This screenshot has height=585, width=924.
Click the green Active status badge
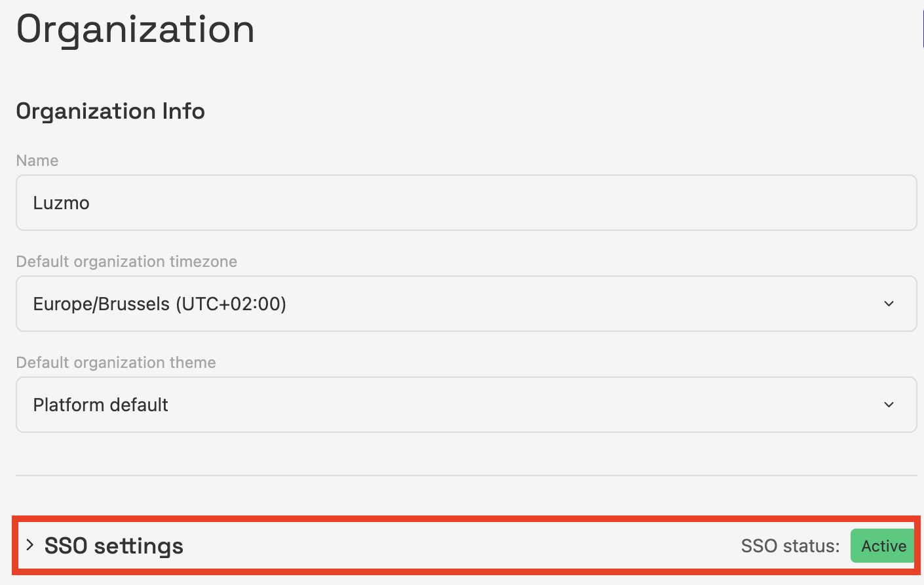(x=883, y=546)
